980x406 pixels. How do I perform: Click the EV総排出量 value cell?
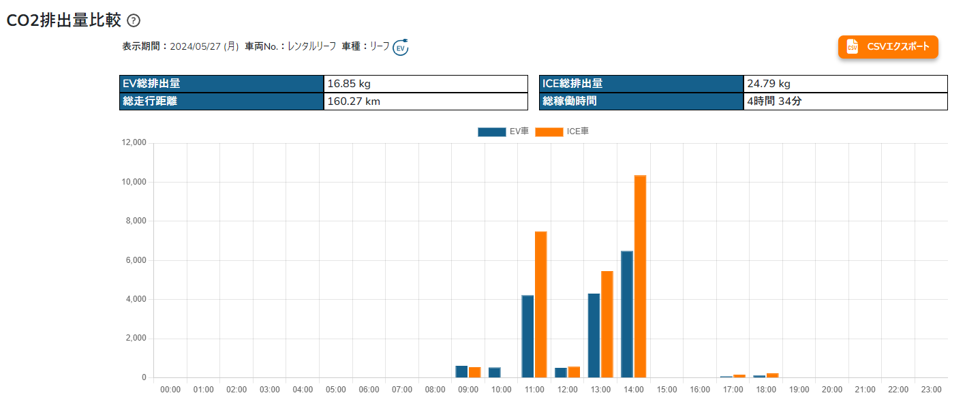point(426,84)
